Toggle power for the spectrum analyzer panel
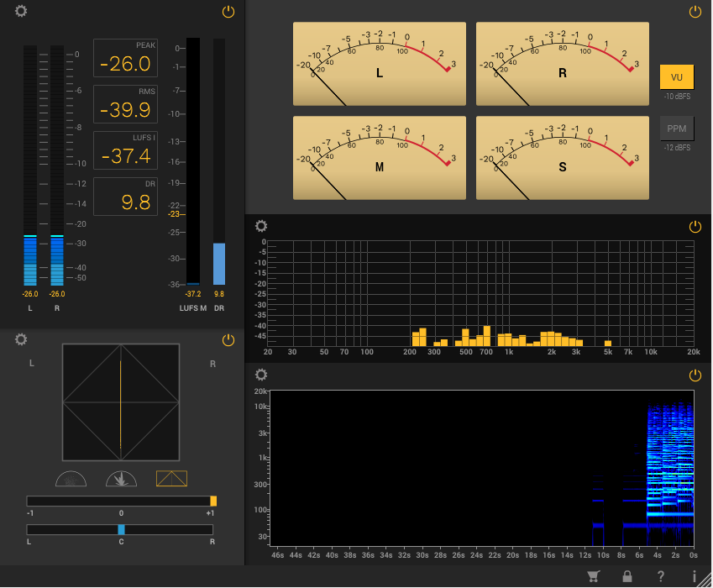The height and width of the screenshot is (588, 713). 695,227
